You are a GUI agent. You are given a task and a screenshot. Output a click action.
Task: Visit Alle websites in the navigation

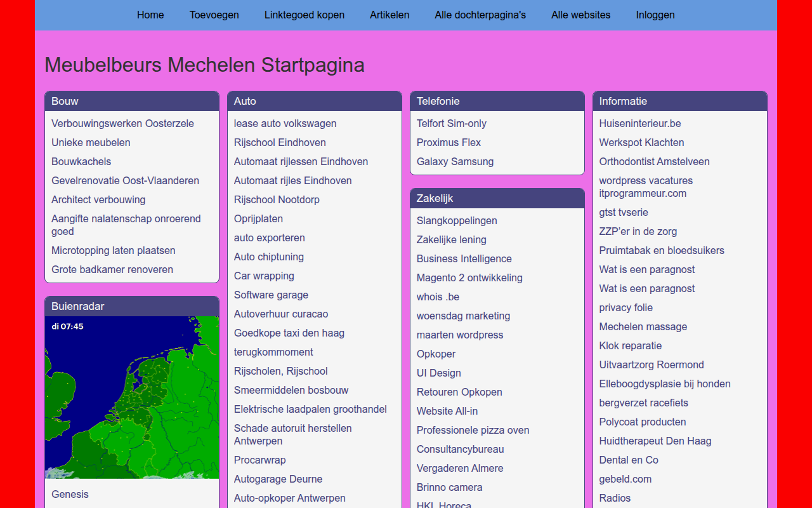pos(581,15)
